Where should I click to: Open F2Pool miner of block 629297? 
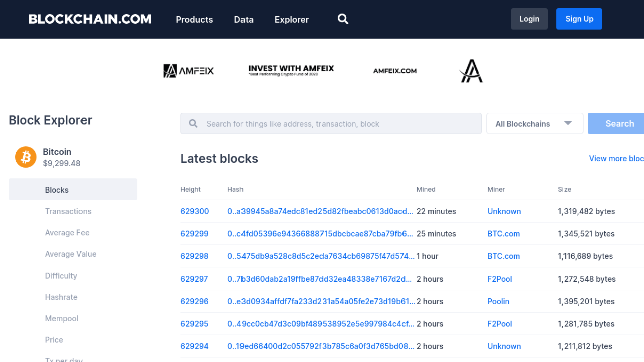click(x=500, y=279)
